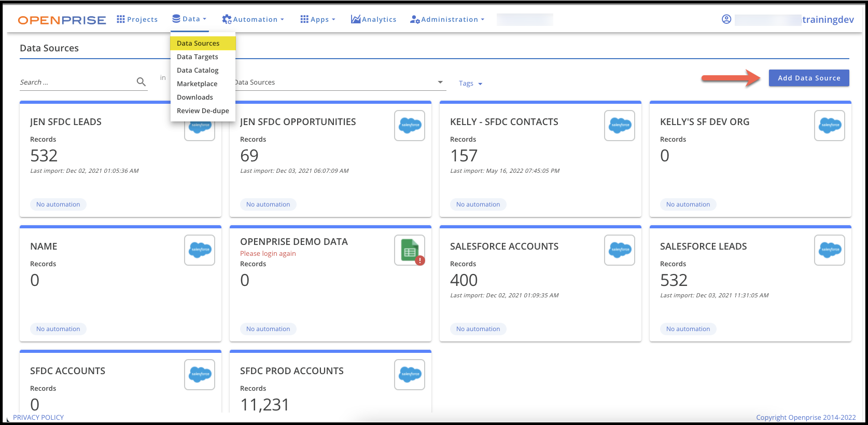Viewport: 868px width, 425px height.
Task: Select Data Sources menu entry
Action: tap(203, 43)
